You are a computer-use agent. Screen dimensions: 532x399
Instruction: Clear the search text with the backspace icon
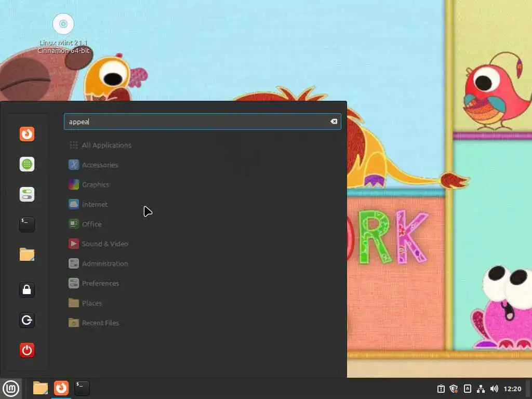tap(334, 122)
